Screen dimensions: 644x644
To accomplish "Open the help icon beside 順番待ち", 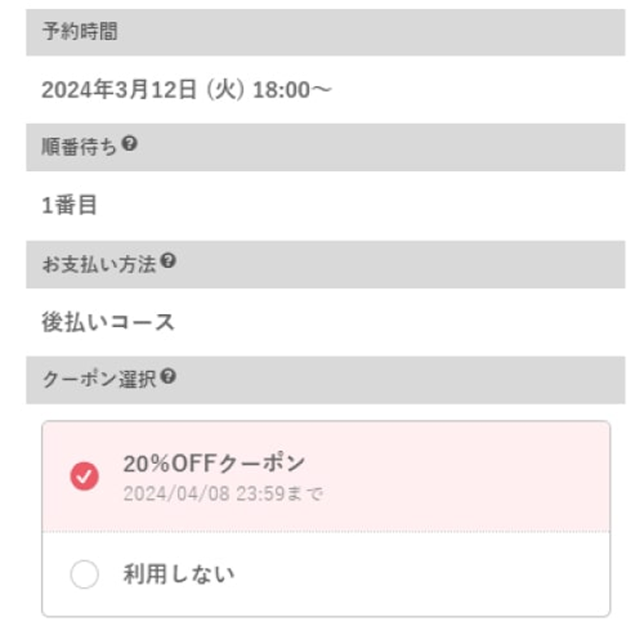I will 130,143.
